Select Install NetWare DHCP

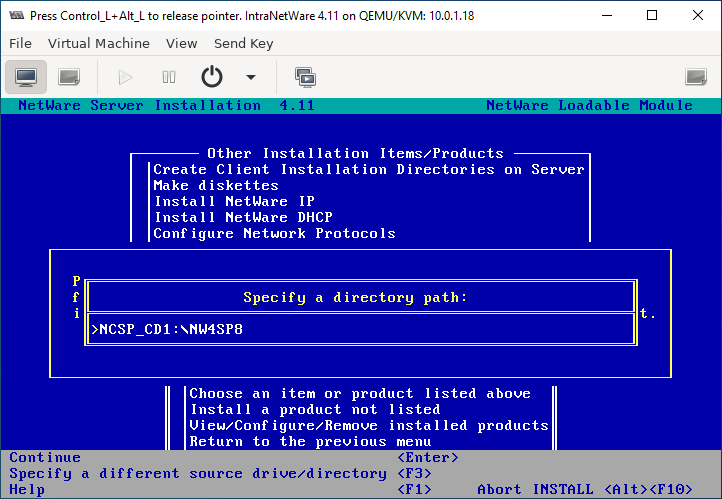point(243,217)
